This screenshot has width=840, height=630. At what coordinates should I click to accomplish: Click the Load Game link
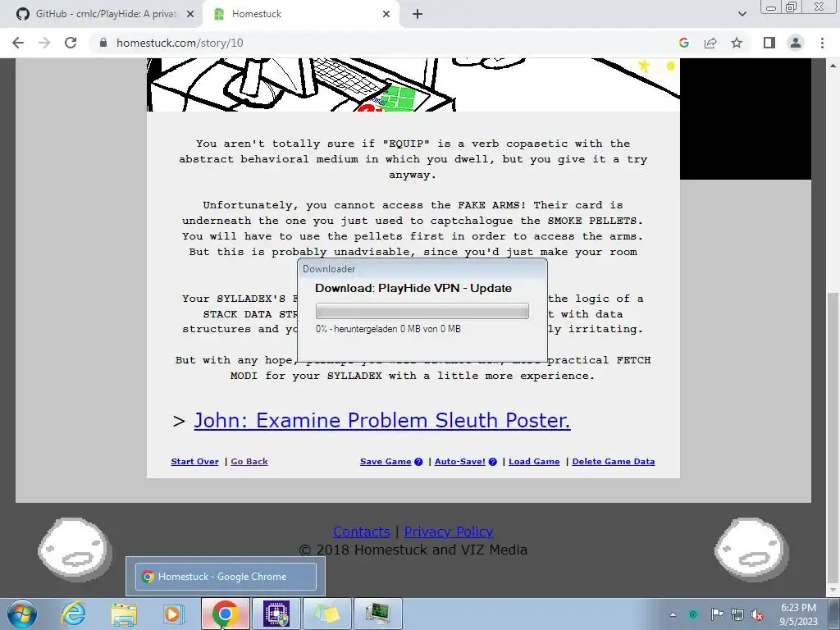point(534,461)
